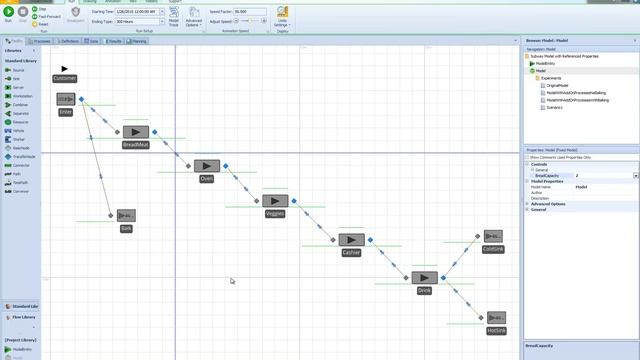Adjust the animation speed slider

click(x=250, y=21)
